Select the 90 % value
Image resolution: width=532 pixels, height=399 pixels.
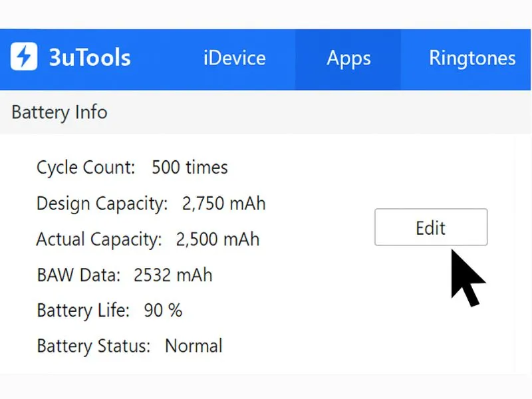pos(163,311)
